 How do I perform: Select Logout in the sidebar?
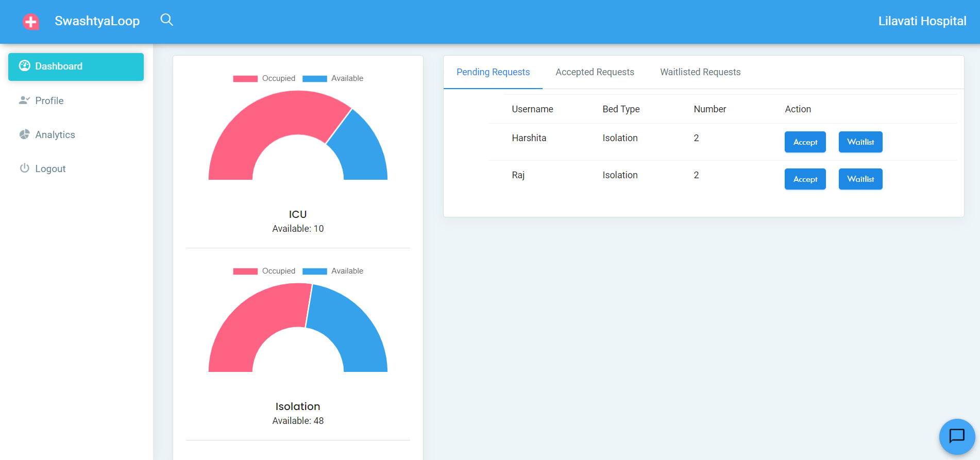tap(76, 168)
